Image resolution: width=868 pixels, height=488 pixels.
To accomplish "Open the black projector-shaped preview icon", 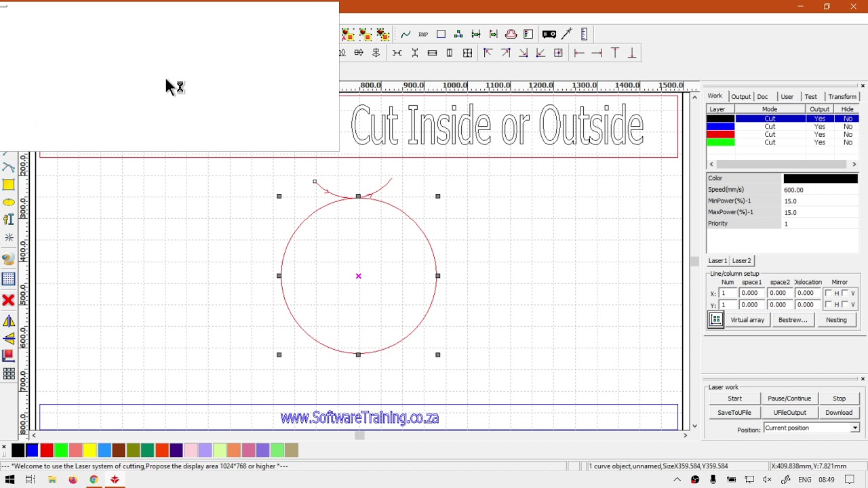I will tap(549, 34).
